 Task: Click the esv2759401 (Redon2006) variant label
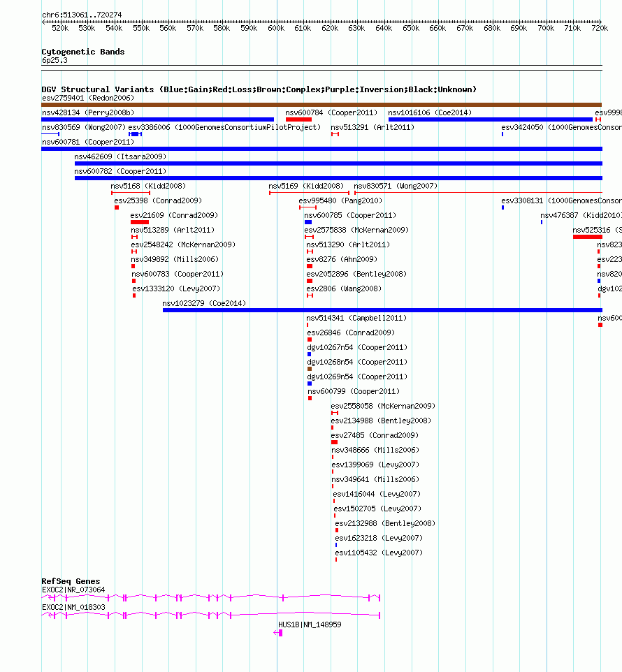tap(88, 98)
